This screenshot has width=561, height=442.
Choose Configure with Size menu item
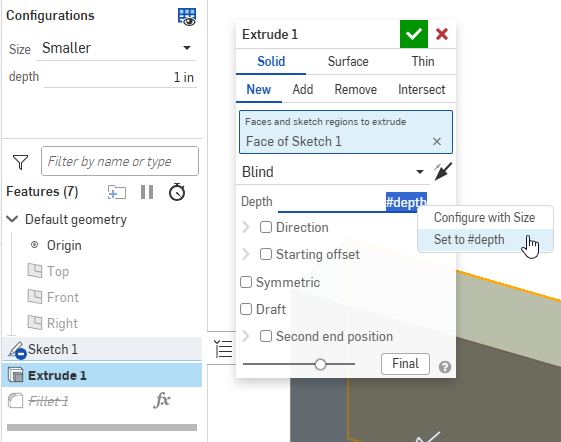(x=485, y=218)
